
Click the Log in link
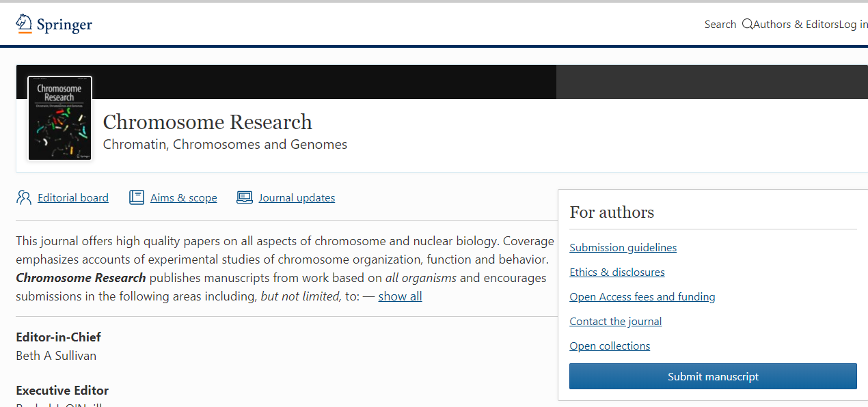(x=854, y=25)
